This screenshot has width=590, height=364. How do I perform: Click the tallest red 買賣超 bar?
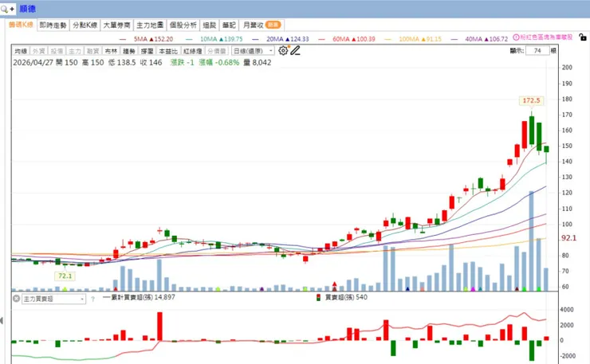160,327
